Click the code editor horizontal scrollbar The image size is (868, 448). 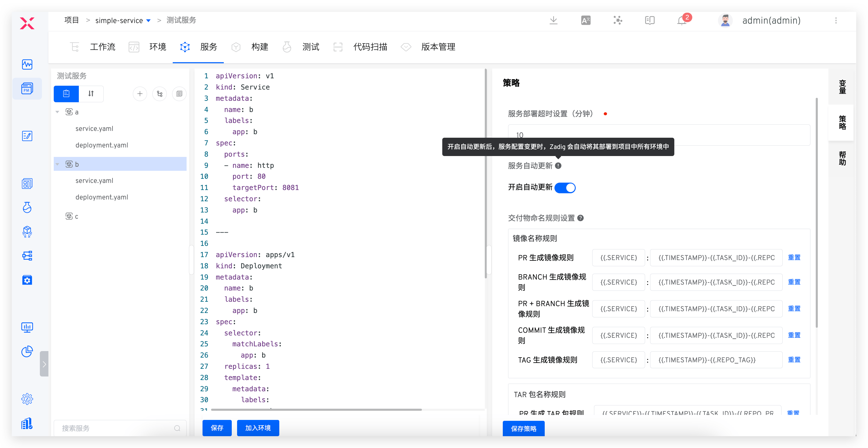pyautogui.click(x=316, y=410)
